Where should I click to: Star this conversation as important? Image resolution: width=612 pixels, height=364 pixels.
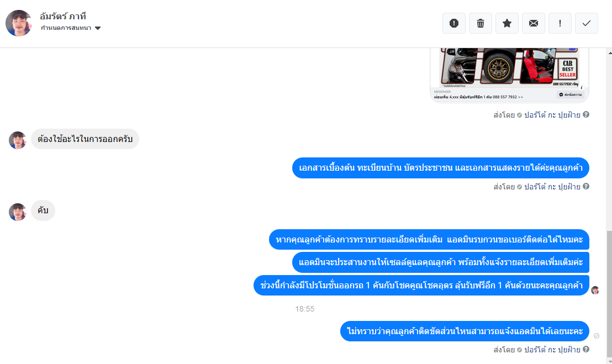pos(507,23)
